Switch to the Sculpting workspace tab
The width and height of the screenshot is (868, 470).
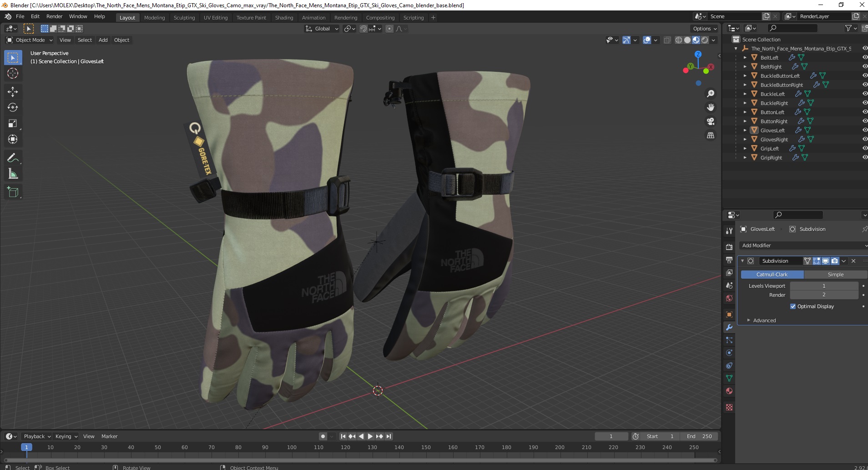tap(184, 18)
